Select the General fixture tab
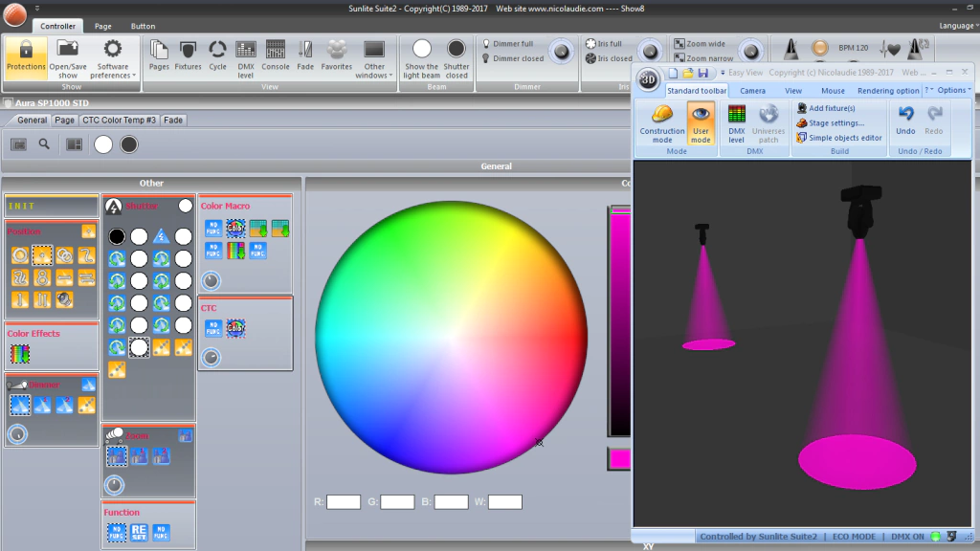Viewport: 980px width, 551px height. point(32,120)
